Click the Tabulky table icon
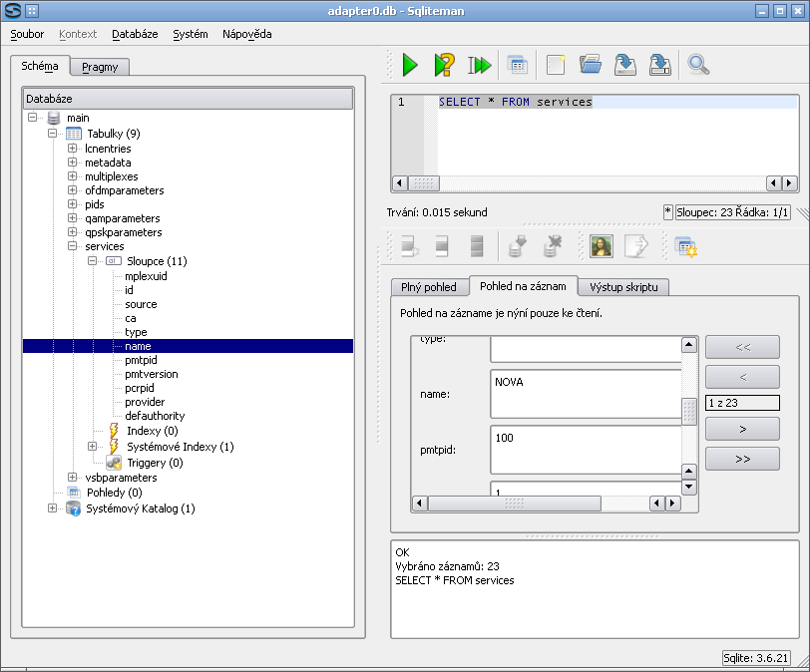This screenshot has width=810, height=672. (x=74, y=134)
